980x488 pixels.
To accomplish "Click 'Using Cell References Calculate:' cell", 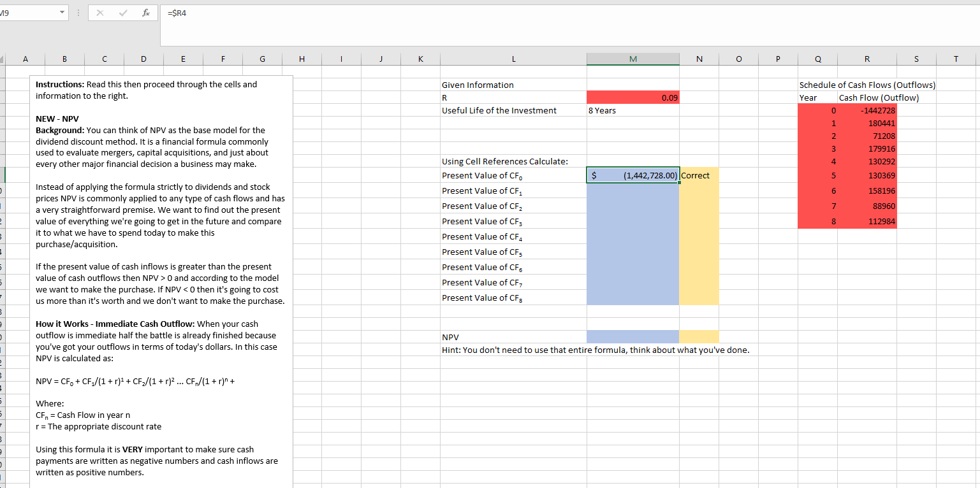I will tap(513, 161).
